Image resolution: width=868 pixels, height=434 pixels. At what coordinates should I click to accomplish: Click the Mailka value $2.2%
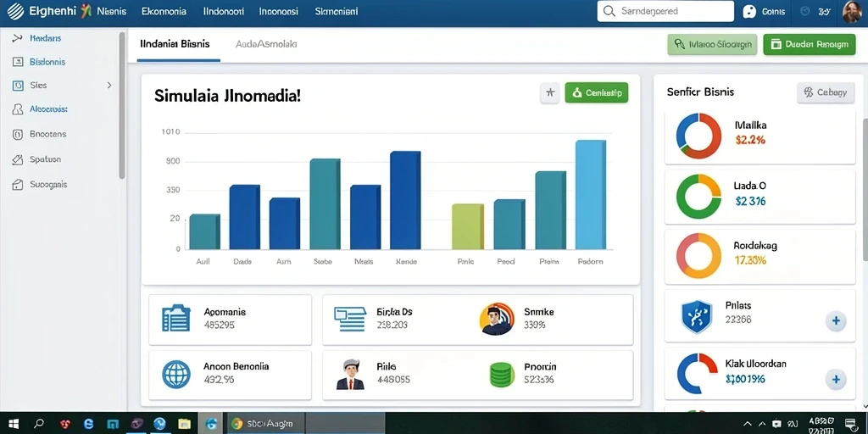coord(751,140)
